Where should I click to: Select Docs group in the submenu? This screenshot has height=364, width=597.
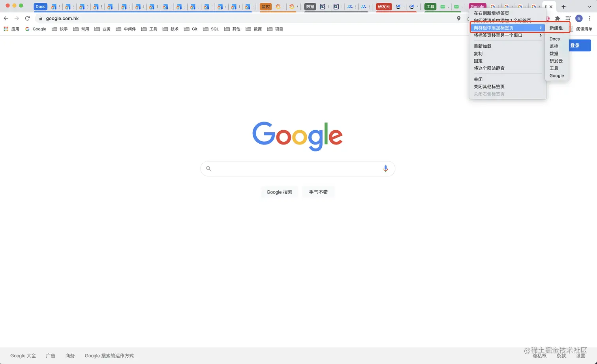click(557, 39)
